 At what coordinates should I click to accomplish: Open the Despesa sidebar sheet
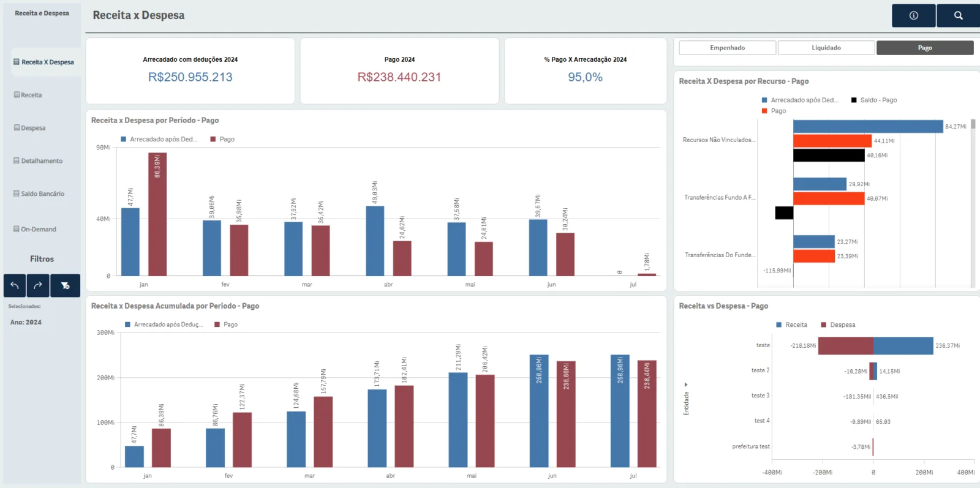(30, 128)
